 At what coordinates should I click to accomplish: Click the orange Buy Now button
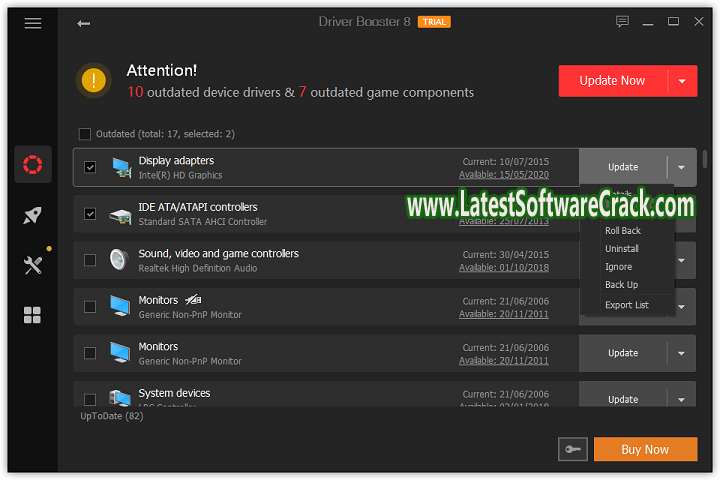pyautogui.click(x=645, y=450)
